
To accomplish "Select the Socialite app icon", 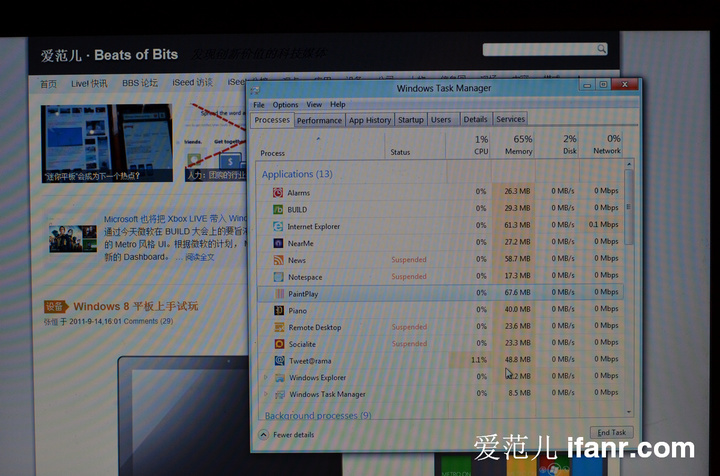I will (x=279, y=344).
